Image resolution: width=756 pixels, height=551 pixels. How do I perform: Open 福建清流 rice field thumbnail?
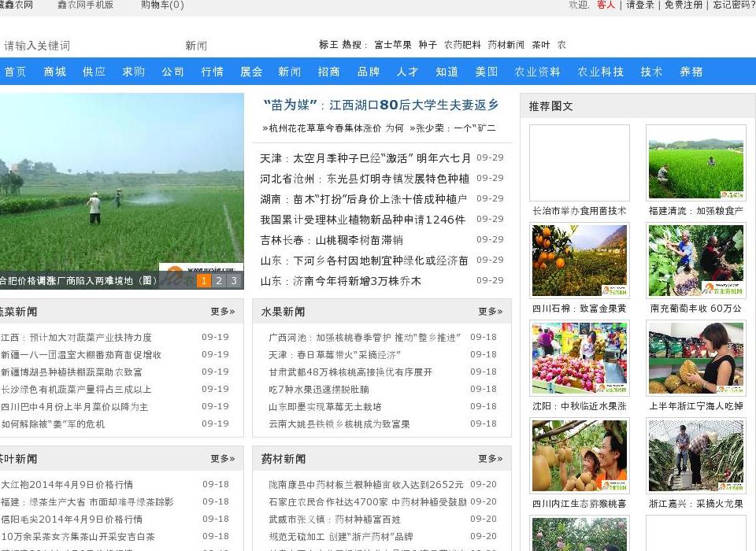point(695,163)
